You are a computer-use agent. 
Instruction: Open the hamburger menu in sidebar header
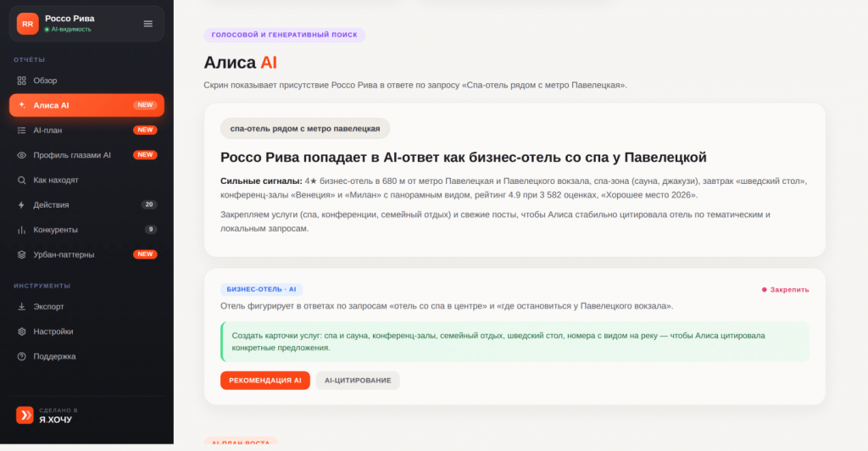[x=147, y=24]
